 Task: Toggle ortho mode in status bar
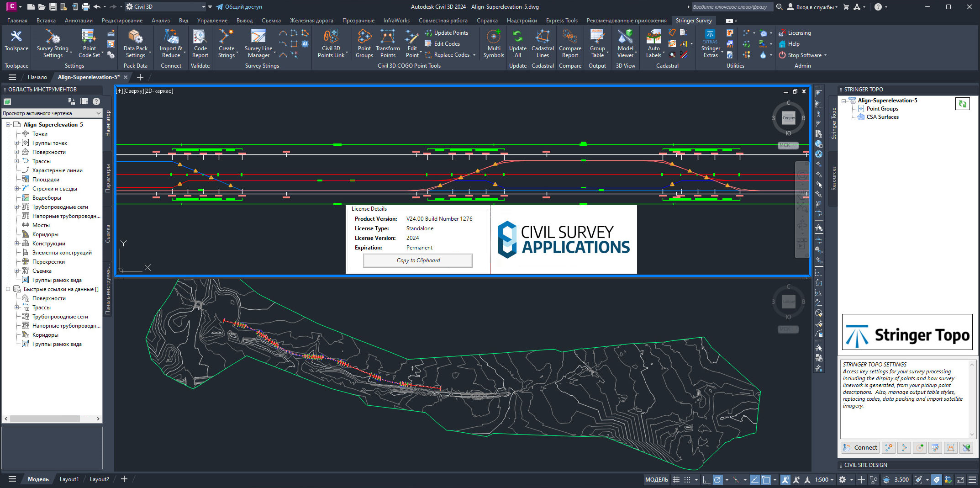point(706,479)
